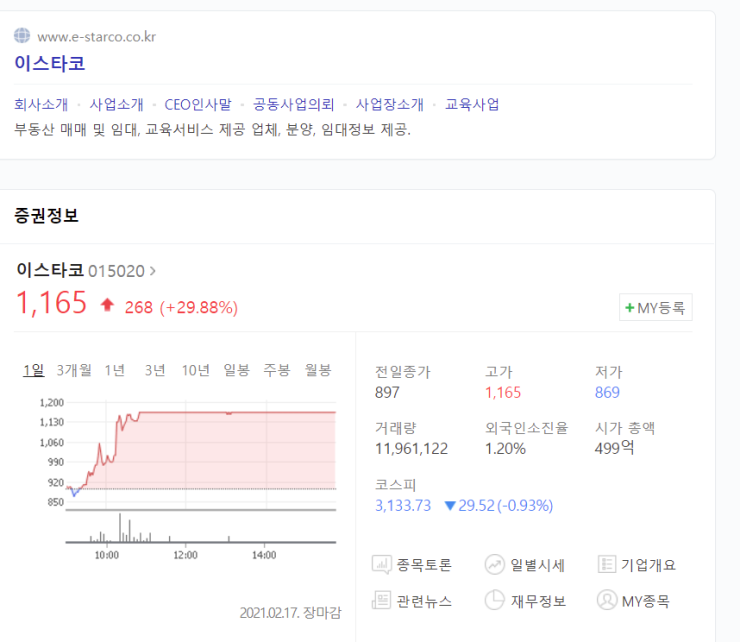Click the blue down triangle next to 29.52

tap(450, 506)
